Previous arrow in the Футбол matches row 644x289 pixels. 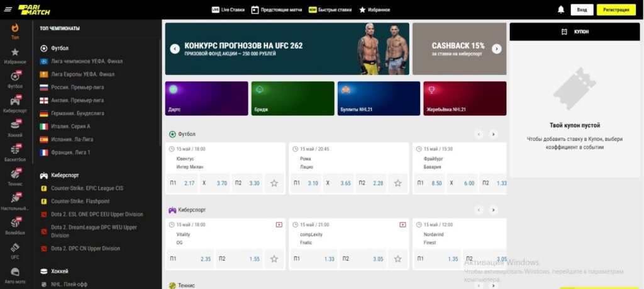click(x=479, y=134)
